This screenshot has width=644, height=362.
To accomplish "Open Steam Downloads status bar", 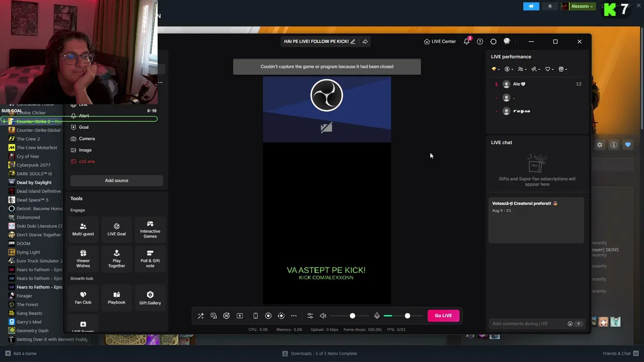I will point(319,353).
